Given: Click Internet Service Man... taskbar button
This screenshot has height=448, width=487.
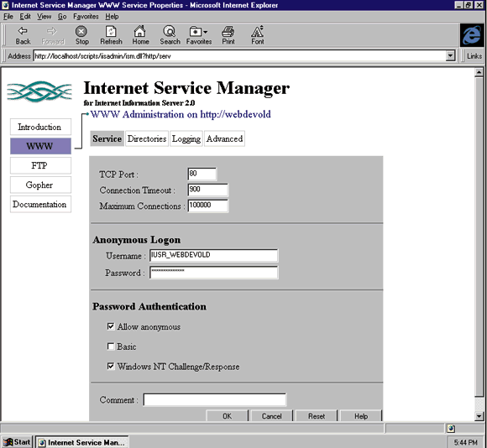Looking at the screenshot, I should (82, 442).
